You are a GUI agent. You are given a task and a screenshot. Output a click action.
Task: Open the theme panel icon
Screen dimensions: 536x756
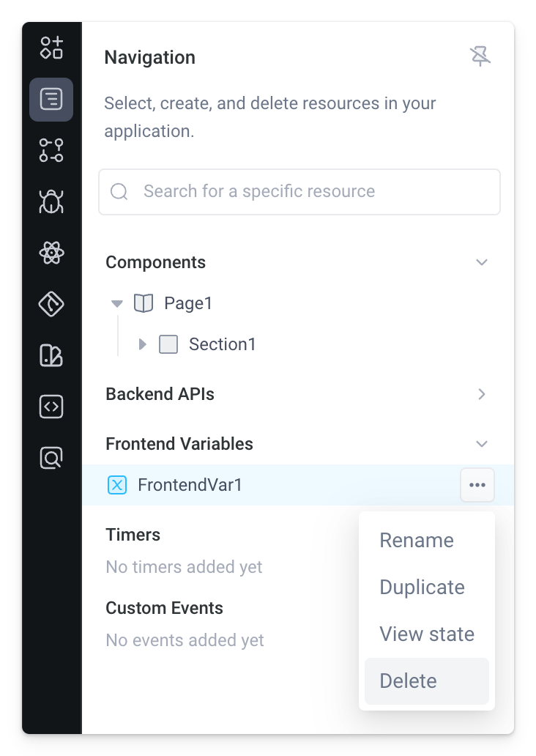pyautogui.click(x=51, y=356)
